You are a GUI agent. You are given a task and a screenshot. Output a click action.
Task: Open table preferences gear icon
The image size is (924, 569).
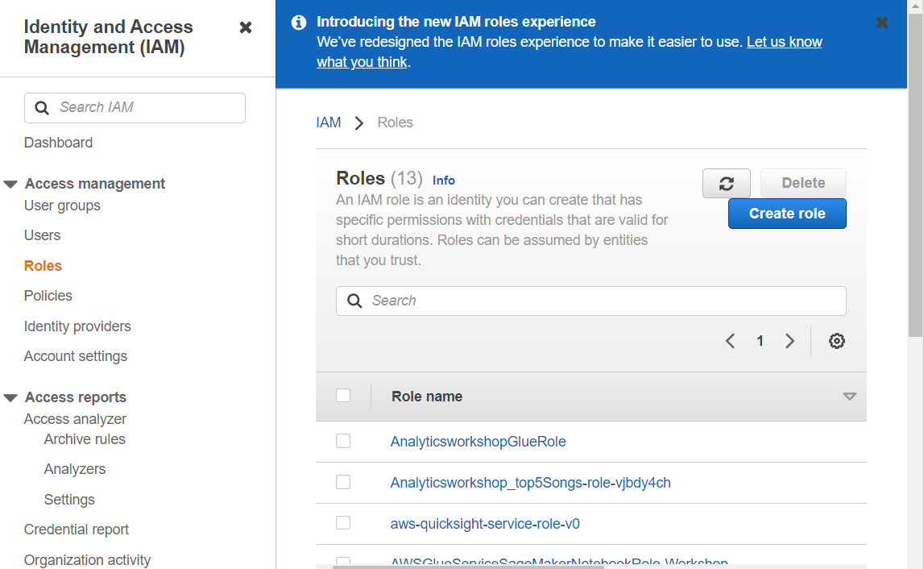[x=836, y=341]
